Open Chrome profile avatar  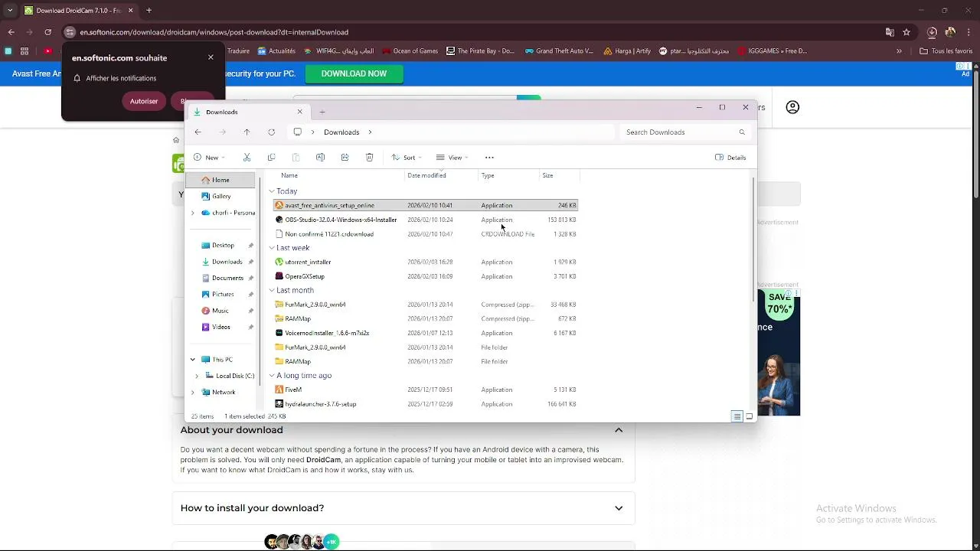tap(950, 32)
